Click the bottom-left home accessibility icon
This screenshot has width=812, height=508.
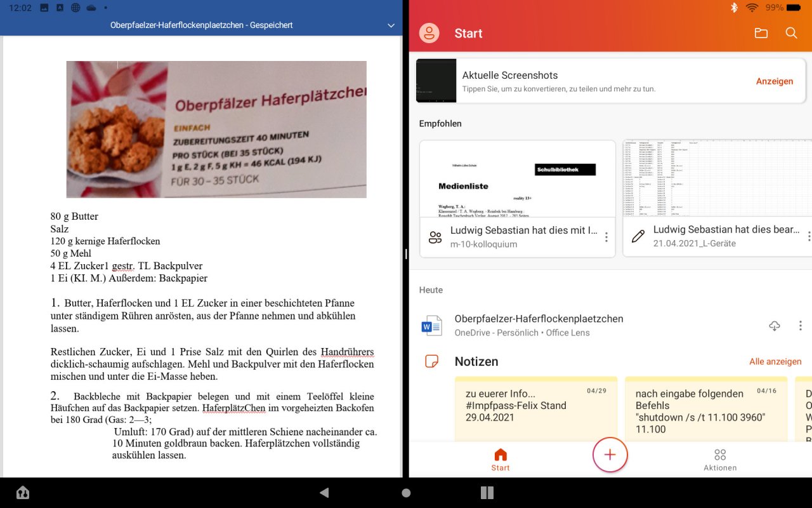tap(23, 493)
